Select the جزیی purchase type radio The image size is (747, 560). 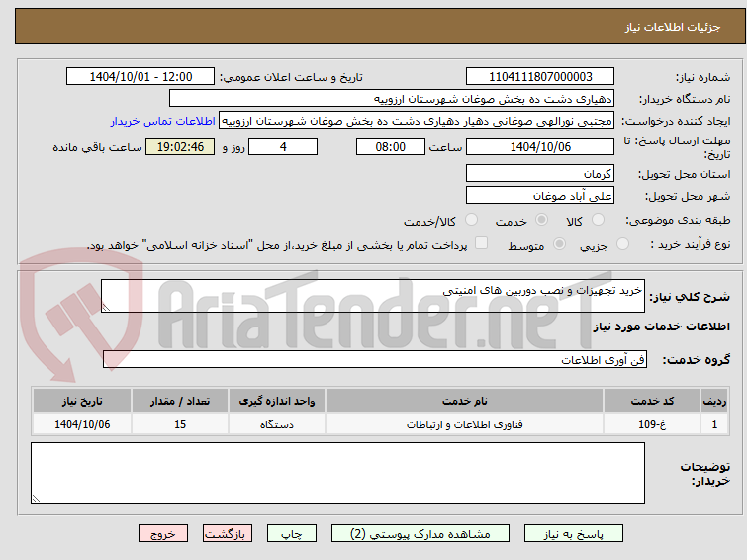pyautogui.click(x=622, y=244)
